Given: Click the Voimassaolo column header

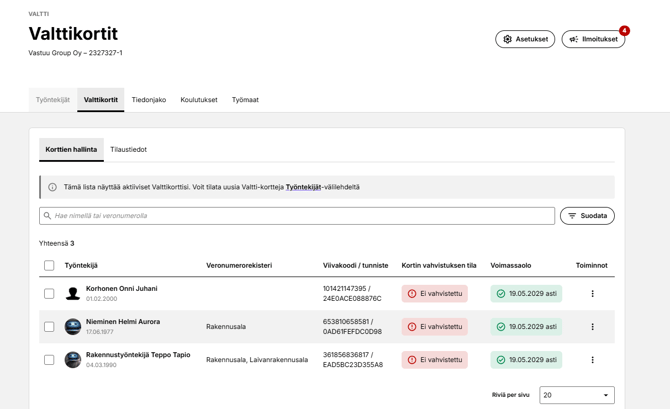Looking at the screenshot, I should click(511, 265).
